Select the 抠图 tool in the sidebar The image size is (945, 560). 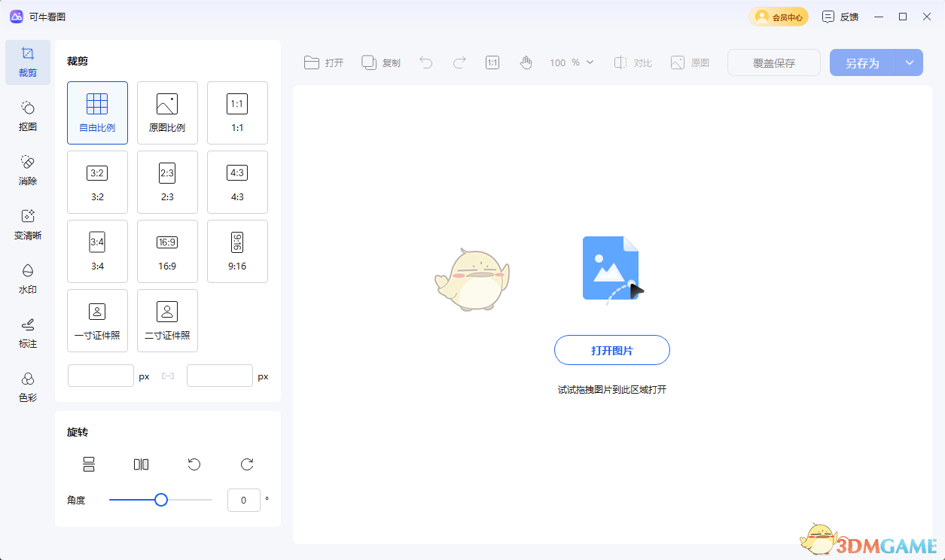pyautogui.click(x=28, y=116)
